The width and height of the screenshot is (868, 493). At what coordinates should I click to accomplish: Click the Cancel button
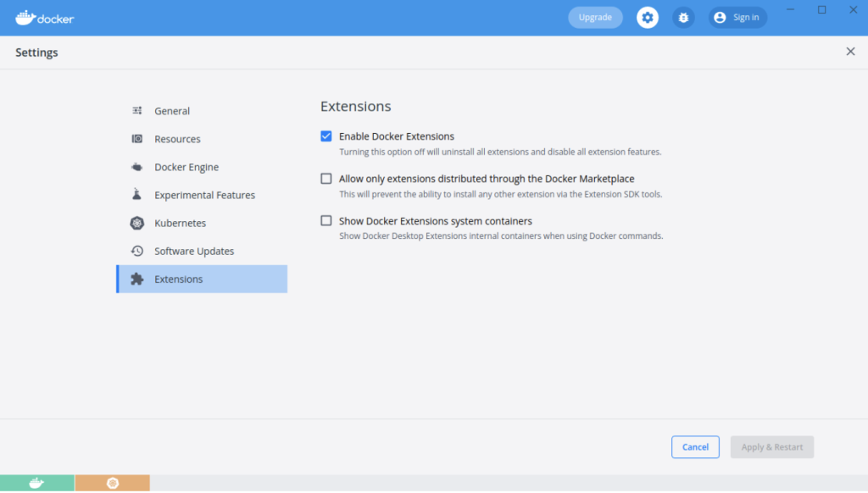click(x=695, y=447)
